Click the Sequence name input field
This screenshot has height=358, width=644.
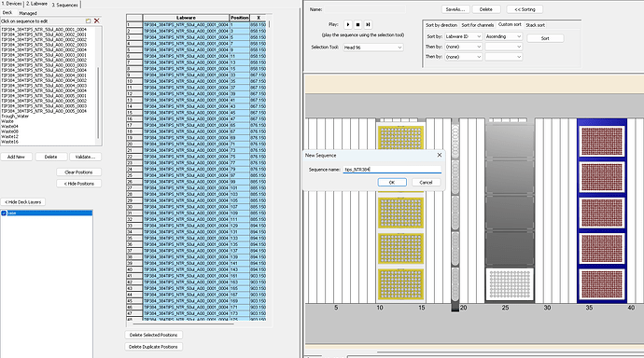[x=392, y=170]
